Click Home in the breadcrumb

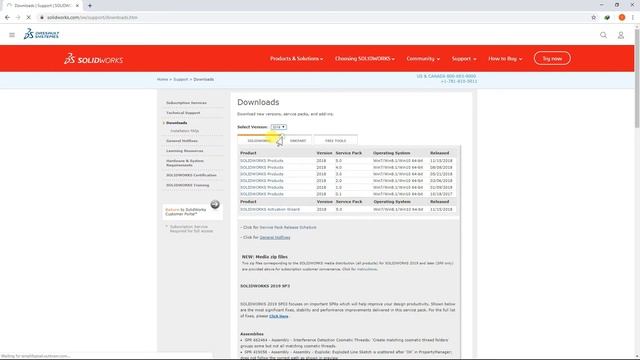coord(162,79)
